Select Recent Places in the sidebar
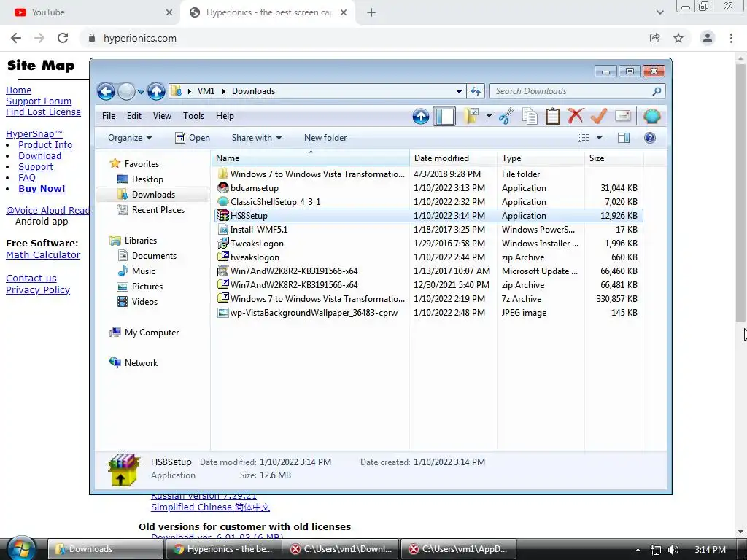This screenshot has width=747, height=560. tap(158, 209)
